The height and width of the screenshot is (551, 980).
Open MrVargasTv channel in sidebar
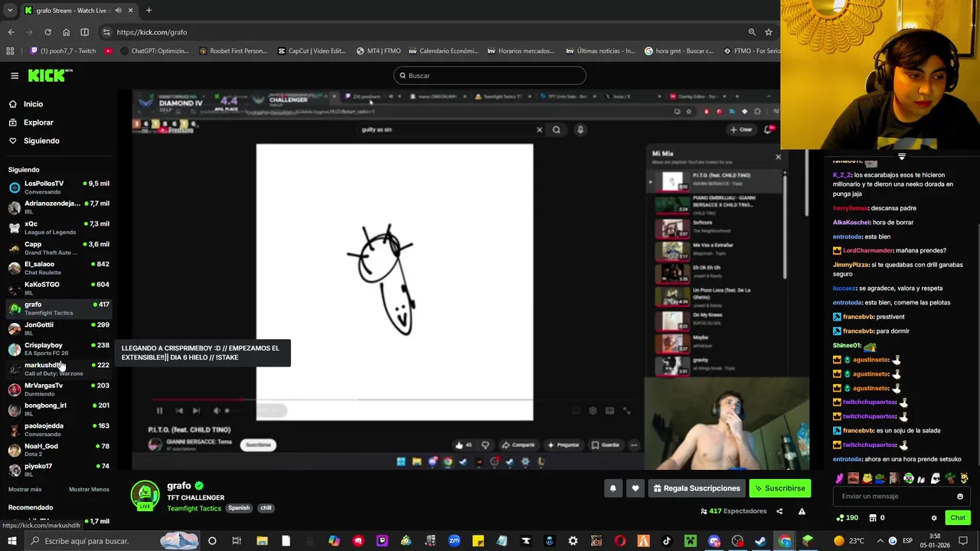(x=59, y=390)
